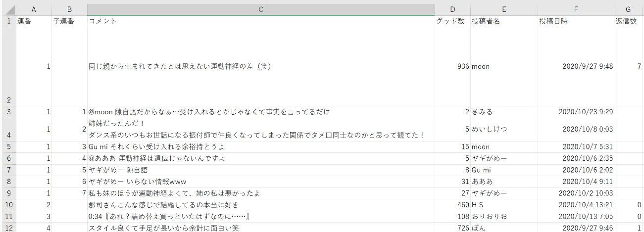Image resolution: width=644 pixels, height=232 pixels.
Task: Select the 0:34『あれ？詰め替え買っといた comment
Action: pos(261,217)
